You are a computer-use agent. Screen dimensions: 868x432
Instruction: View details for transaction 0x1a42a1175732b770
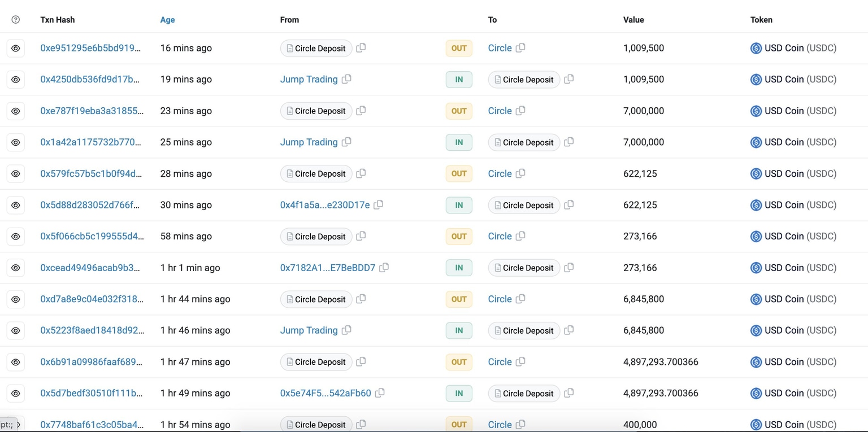point(16,142)
